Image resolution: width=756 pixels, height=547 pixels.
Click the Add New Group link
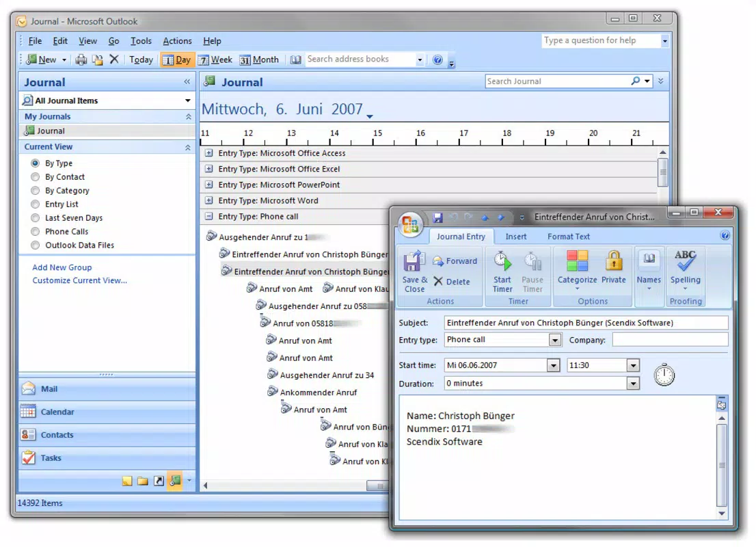pos(62,267)
